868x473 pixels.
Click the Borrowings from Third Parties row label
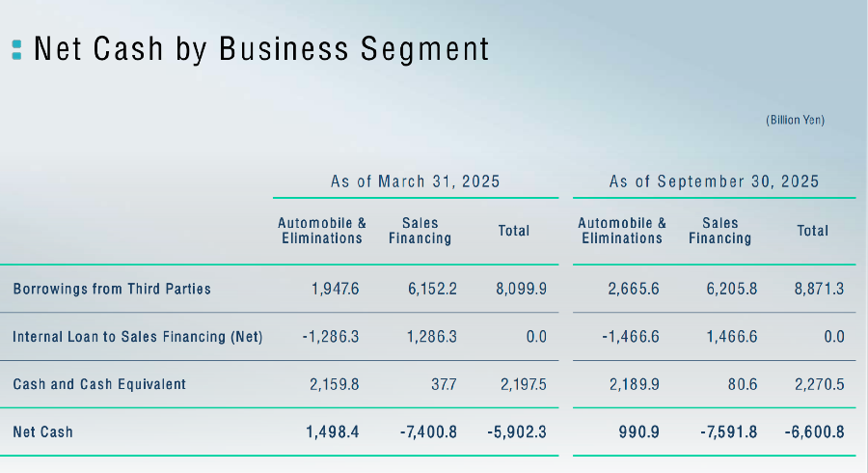tap(112, 289)
